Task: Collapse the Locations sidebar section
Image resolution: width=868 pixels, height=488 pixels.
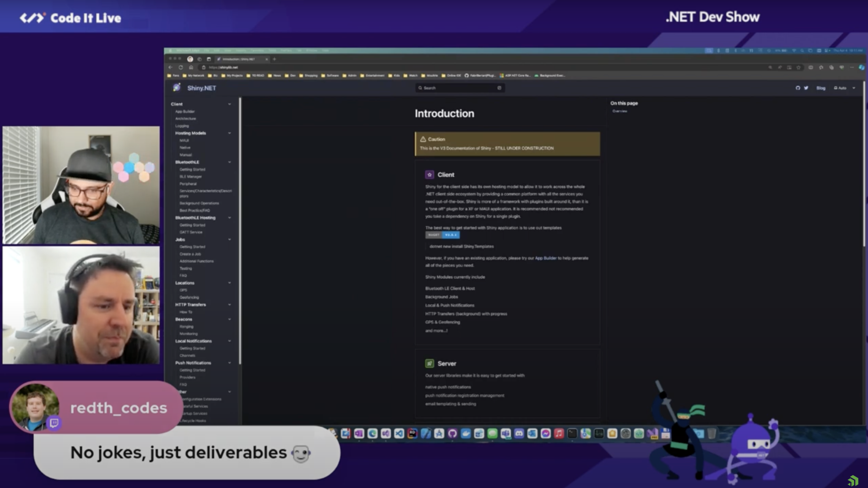Action: click(229, 283)
